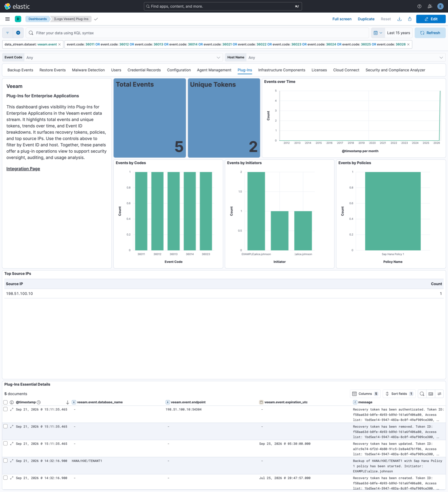
Task: Click the green D space avatar
Action: (18, 19)
